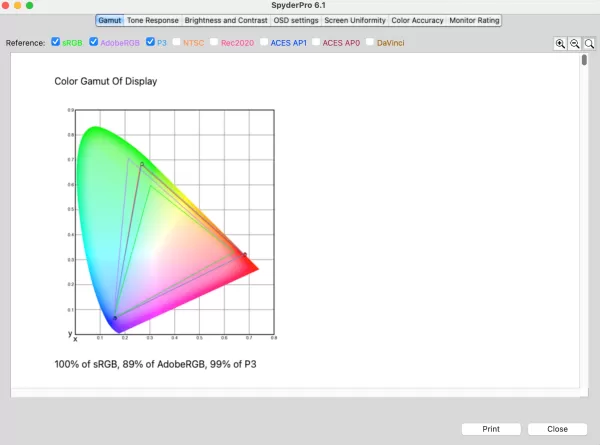Screen dimensions: 600x445
Task: Open the Screen Uniformity tab
Action: pos(354,20)
